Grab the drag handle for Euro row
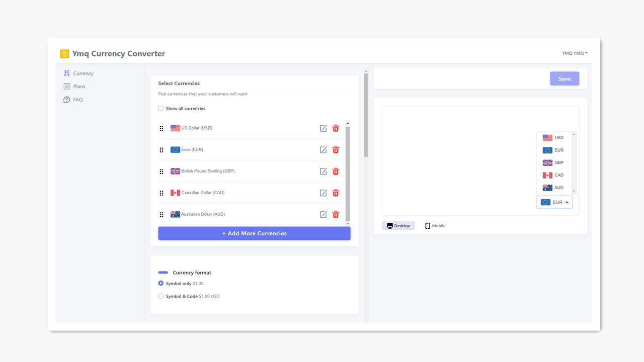This screenshot has width=644, height=362. point(162,150)
